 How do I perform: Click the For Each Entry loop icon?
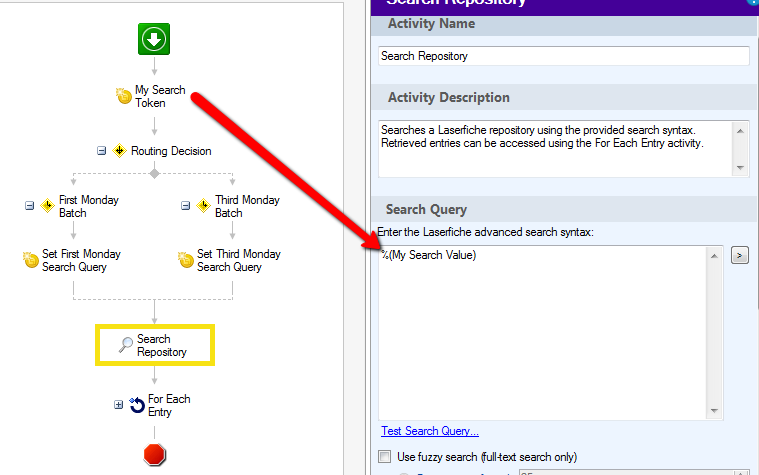click(x=137, y=405)
